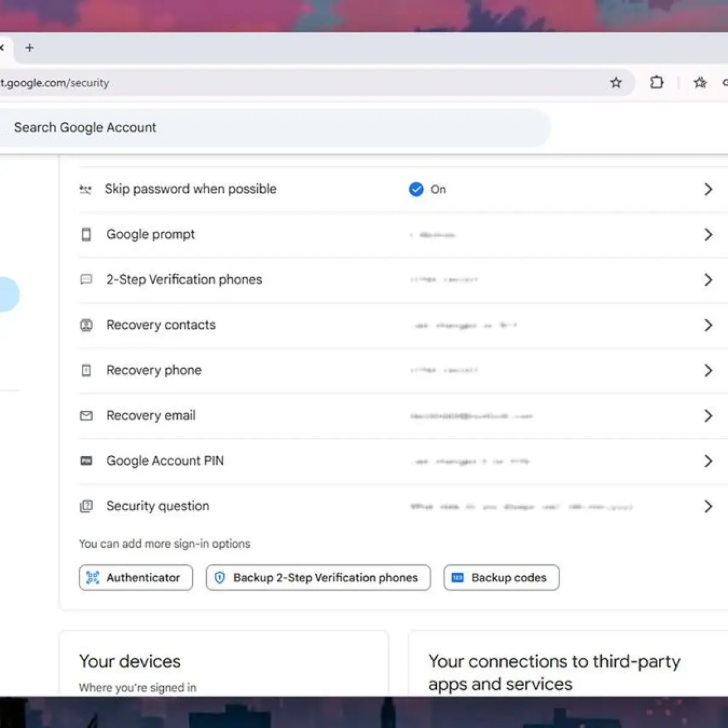Click the blue 123 icon in Backup codes
728x728 pixels.
(457, 578)
